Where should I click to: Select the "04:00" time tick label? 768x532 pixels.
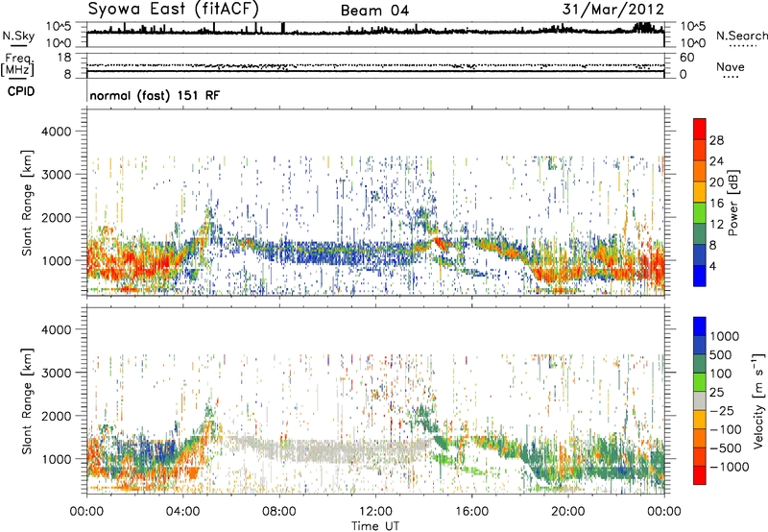[x=182, y=512]
